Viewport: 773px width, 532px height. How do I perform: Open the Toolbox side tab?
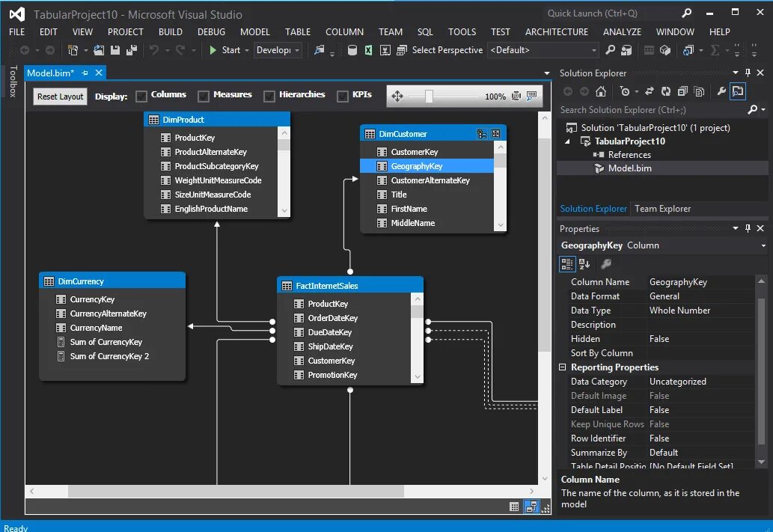13,81
